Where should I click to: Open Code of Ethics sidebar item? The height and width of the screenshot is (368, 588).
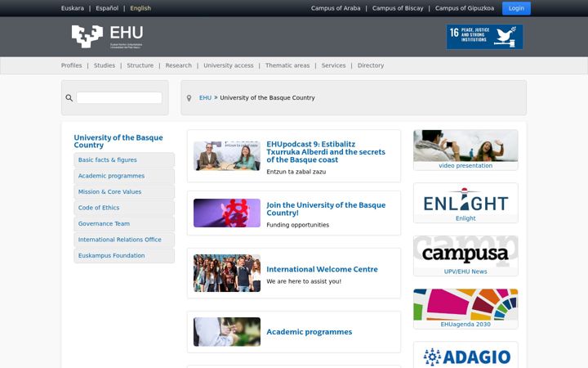click(x=124, y=208)
